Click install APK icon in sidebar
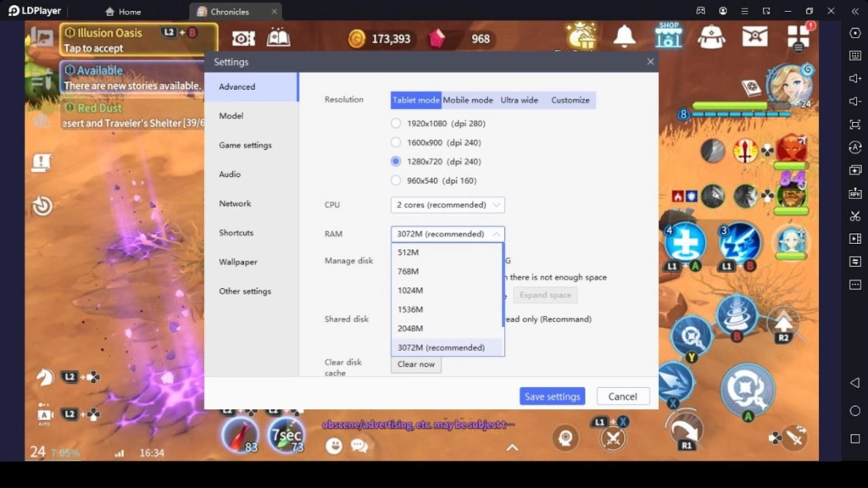Viewport: 868px width, 488px height. (855, 193)
